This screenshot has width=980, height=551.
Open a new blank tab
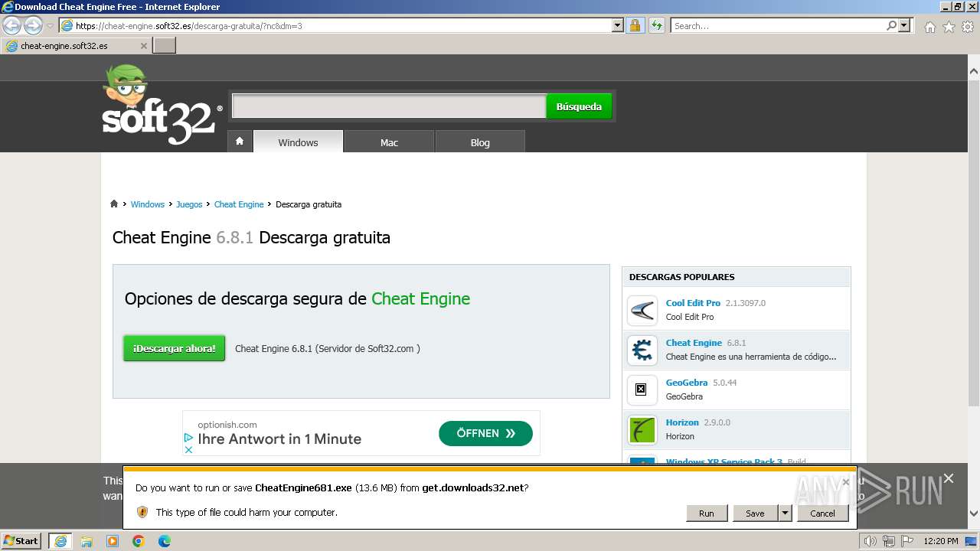click(165, 46)
